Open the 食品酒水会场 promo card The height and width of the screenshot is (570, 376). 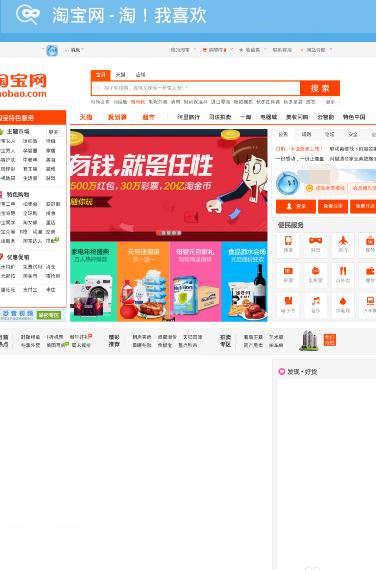coord(245,282)
